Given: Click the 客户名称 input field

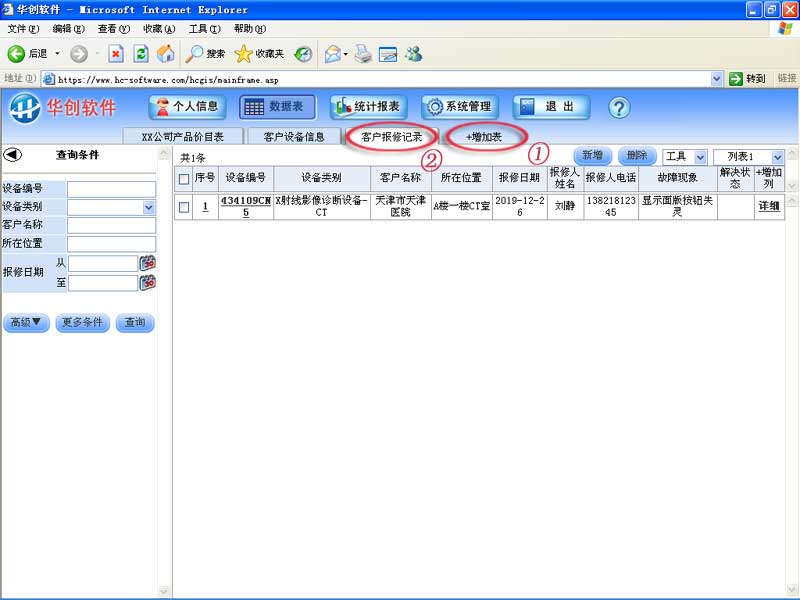Looking at the screenshot, I should coord(111,225).
